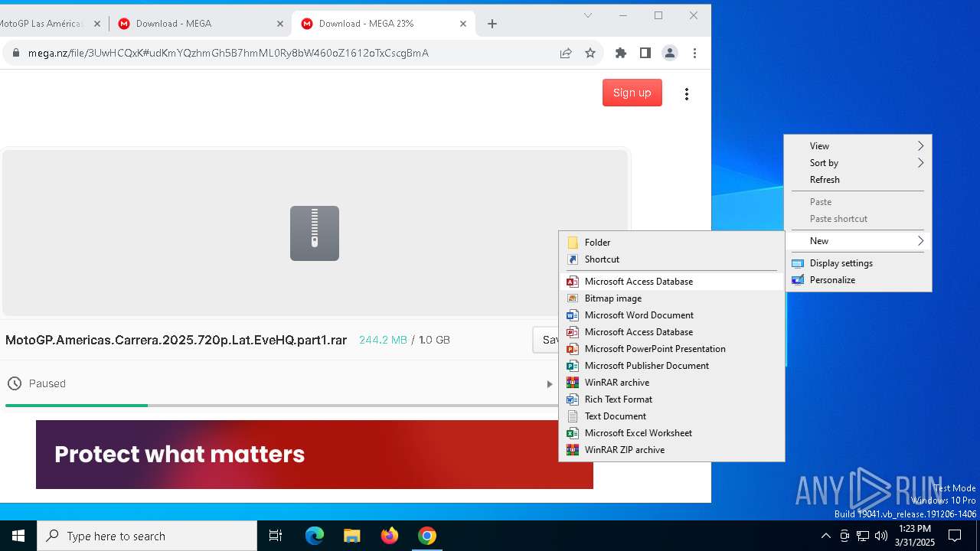980x551 pixels.
Task: Click the mega.nz URL address field
Action: 228,53
